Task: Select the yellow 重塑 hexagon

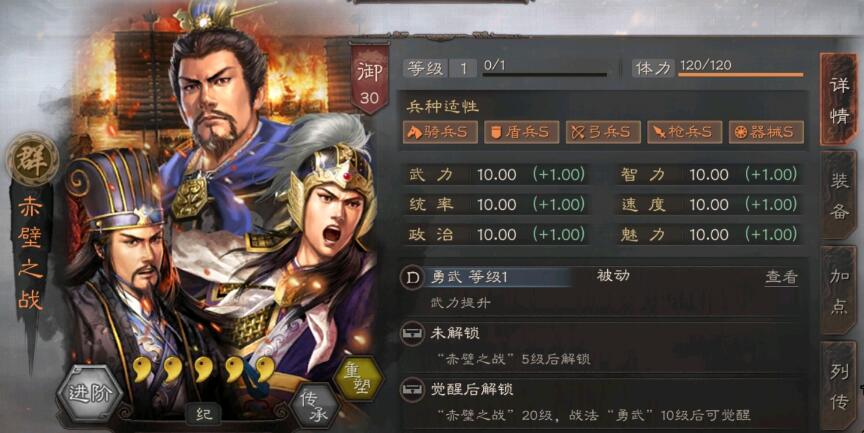Action: tap(358, 378)
